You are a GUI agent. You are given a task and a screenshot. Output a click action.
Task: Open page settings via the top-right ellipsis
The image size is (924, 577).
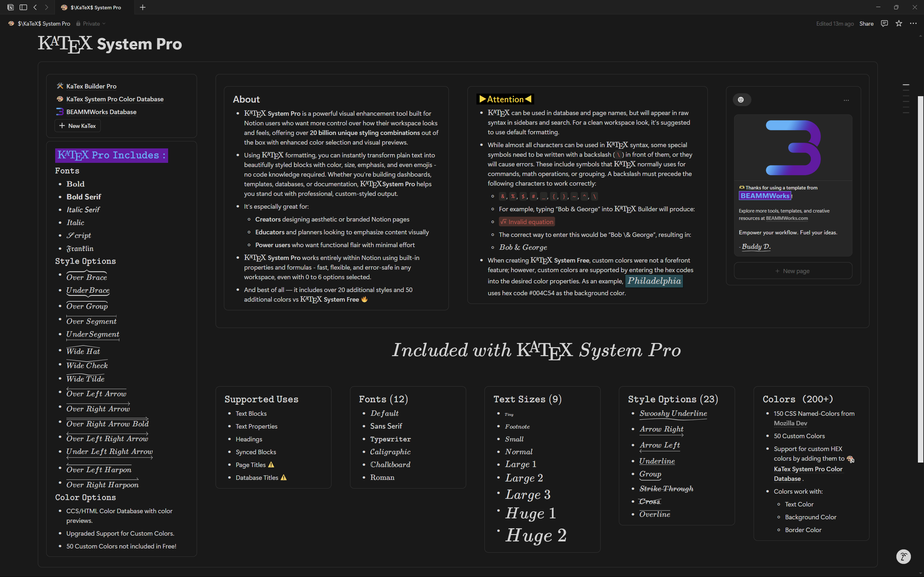(x=914, y=23)
